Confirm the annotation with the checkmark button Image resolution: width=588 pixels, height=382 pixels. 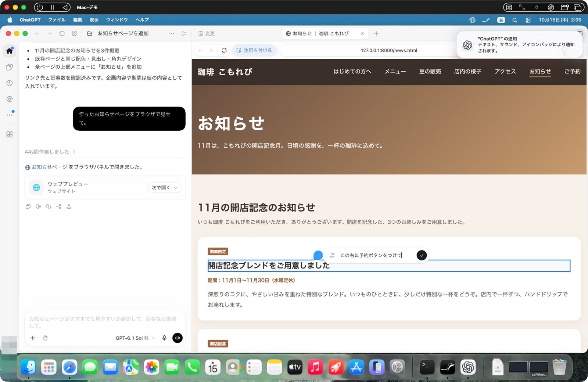[x=422, y=255]
